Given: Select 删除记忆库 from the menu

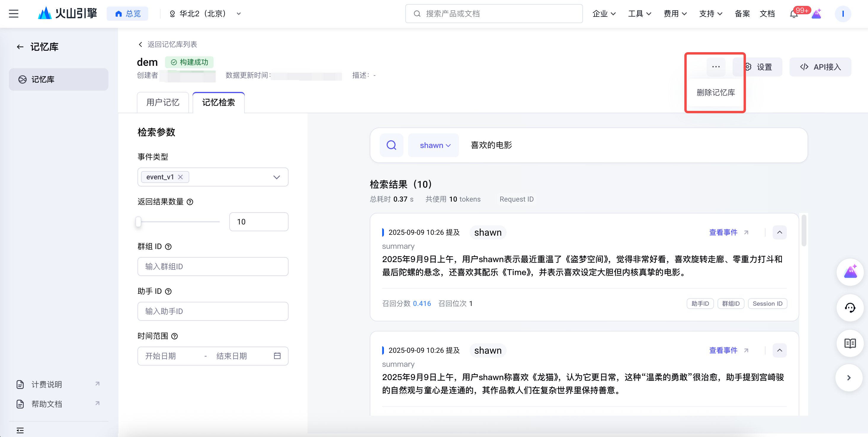Looking at the screenshot, I should click(715, 92).
